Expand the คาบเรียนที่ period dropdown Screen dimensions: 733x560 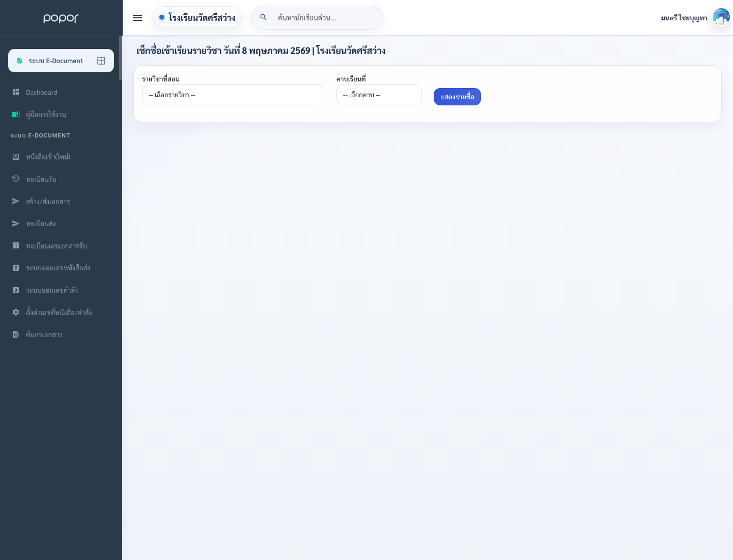coord(379,95)
